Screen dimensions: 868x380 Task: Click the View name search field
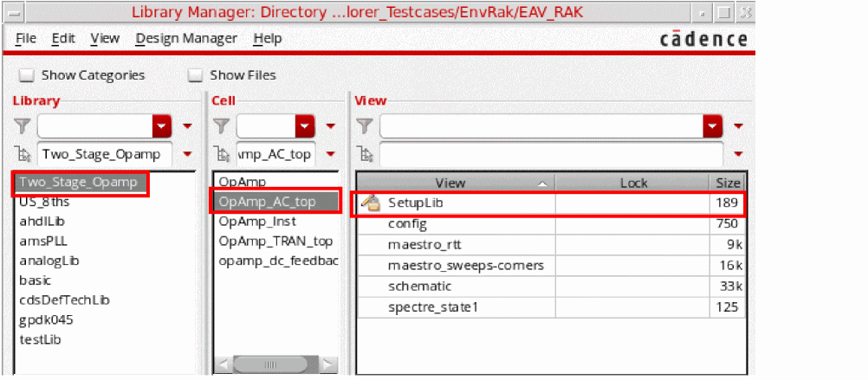tap(551, 154)
